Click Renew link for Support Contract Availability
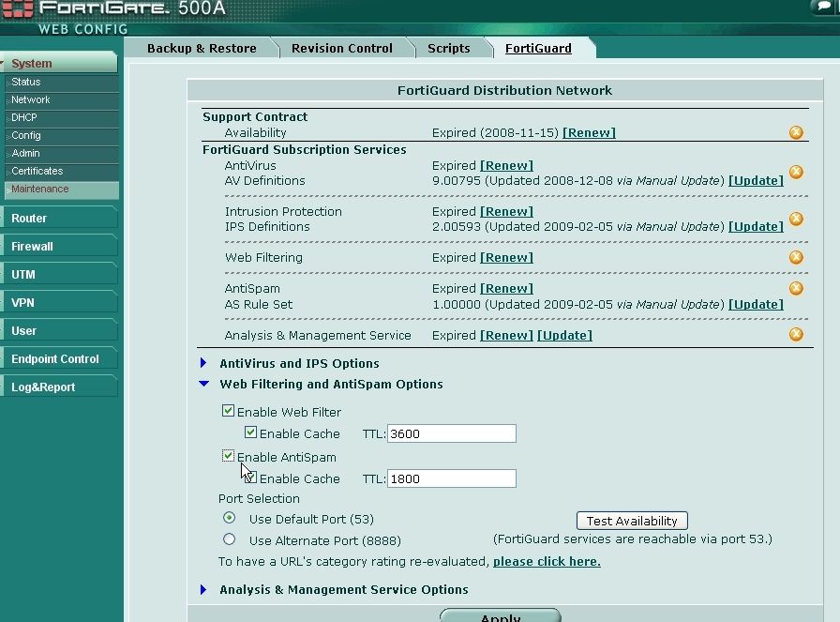The image size is (840, 622). pos(589,133)
